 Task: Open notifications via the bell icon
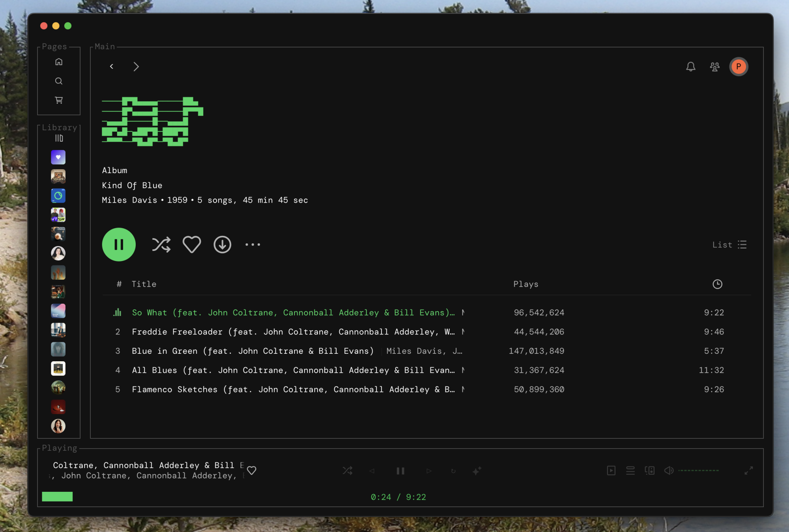click(690, 67)
